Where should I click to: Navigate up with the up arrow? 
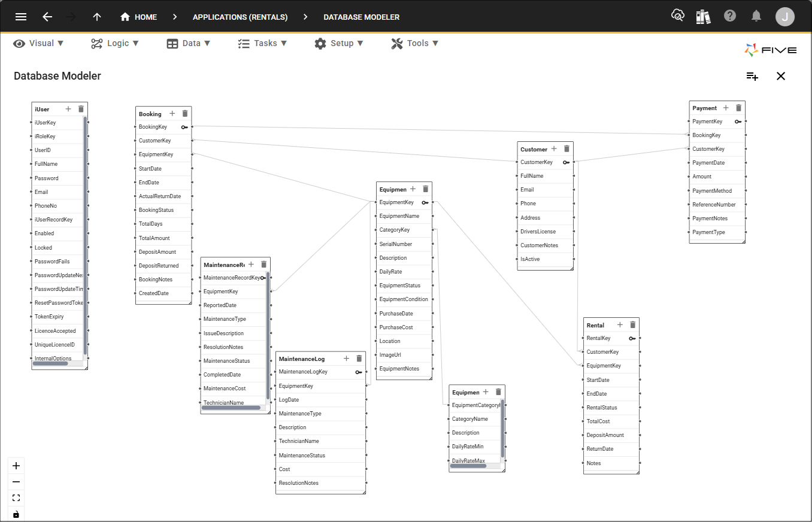click(97, 17)
